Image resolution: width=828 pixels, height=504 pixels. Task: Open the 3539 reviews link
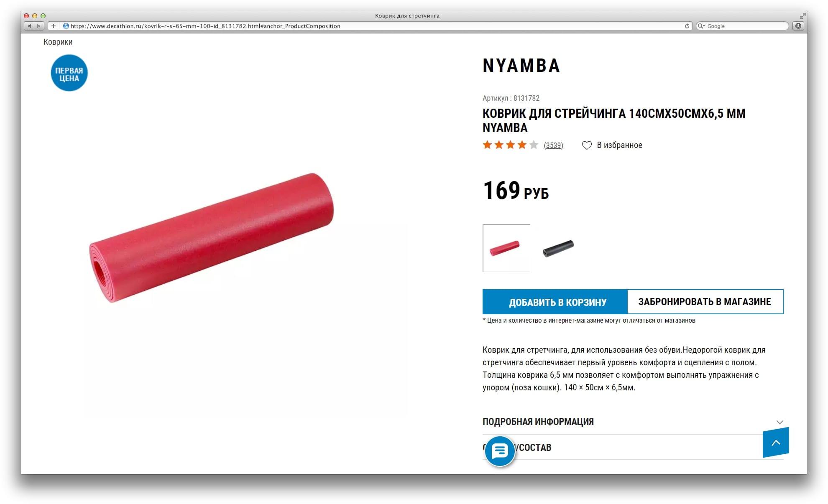[x=553, y=145]
